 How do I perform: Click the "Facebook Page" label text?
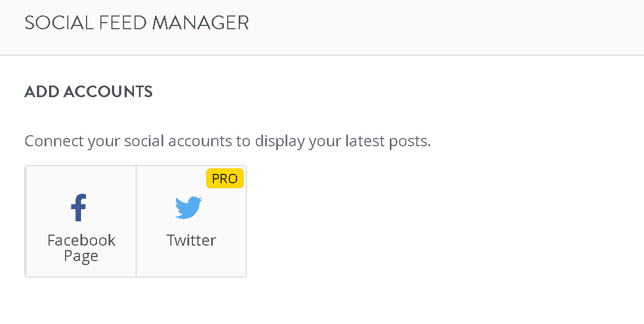pos(81,248)
